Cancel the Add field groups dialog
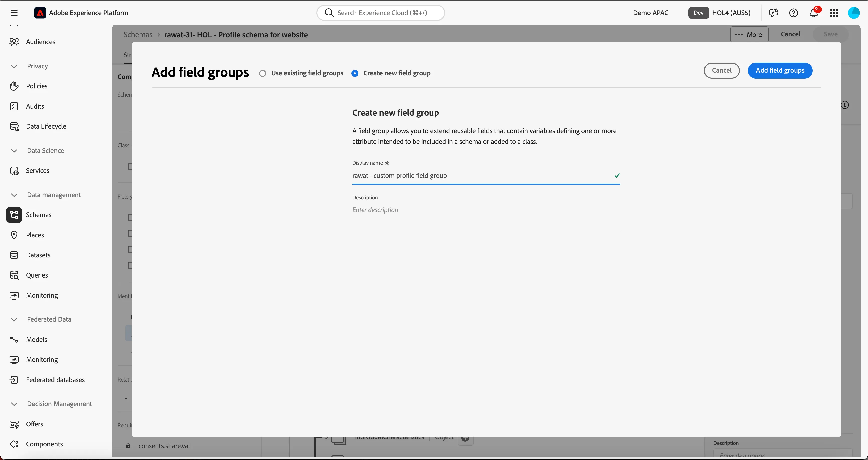The image size is (868, 460). (x=721, y=70)
